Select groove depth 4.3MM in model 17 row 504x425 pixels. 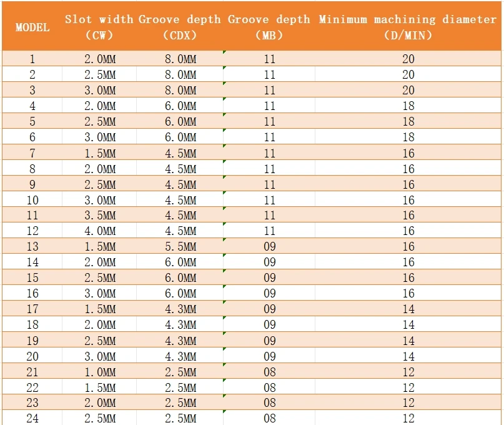pyautogui.click(x=180, y=309)
